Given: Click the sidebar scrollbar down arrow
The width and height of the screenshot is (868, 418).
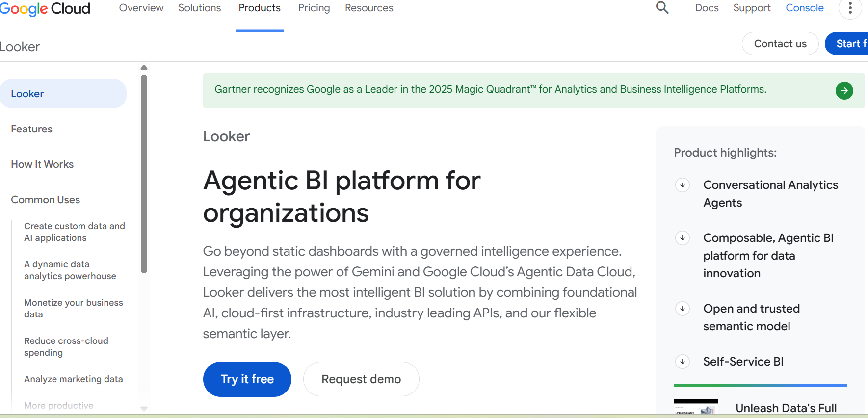Looking at the screenshot, I should 144,409.
